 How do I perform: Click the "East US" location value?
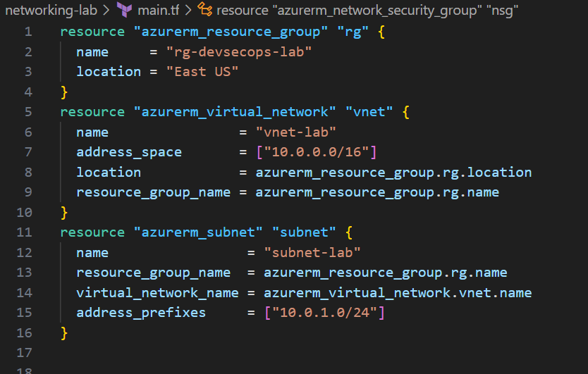(202, 72)
